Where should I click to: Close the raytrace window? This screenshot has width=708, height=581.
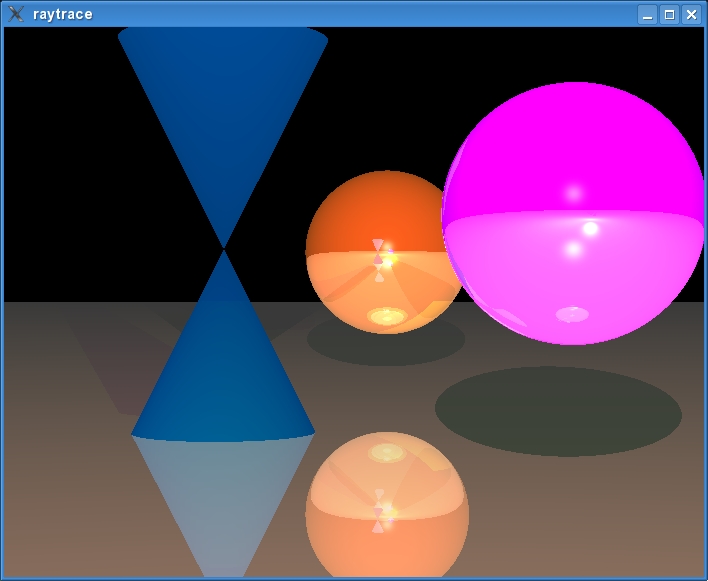690,14
